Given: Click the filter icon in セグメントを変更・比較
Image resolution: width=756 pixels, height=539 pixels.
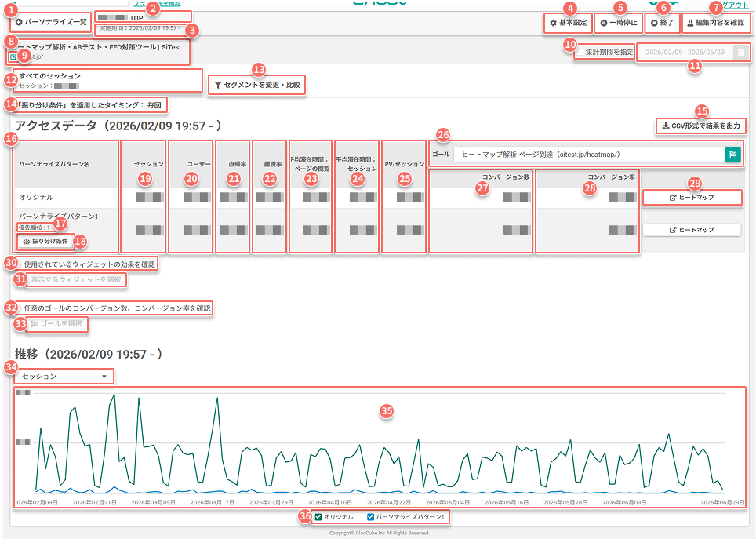Looking at the screenshot, I should 218,85.
